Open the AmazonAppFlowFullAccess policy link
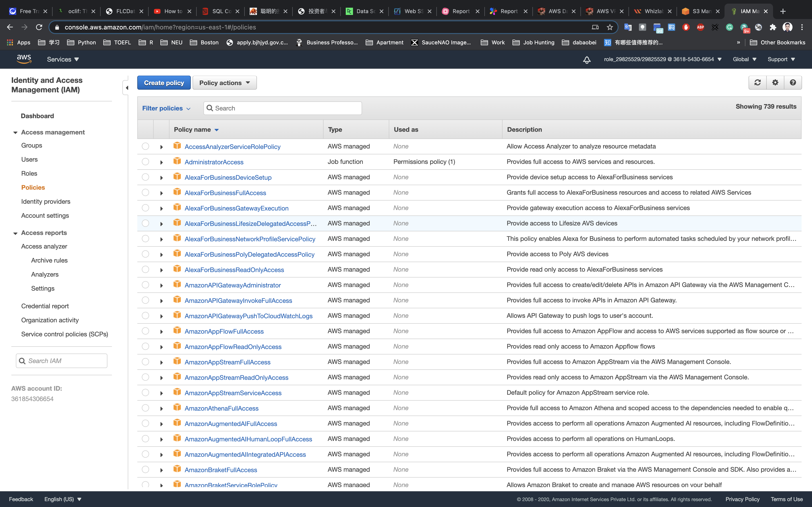Image resolution: width=812 pixels, height=507 pixels. [224, 331]
